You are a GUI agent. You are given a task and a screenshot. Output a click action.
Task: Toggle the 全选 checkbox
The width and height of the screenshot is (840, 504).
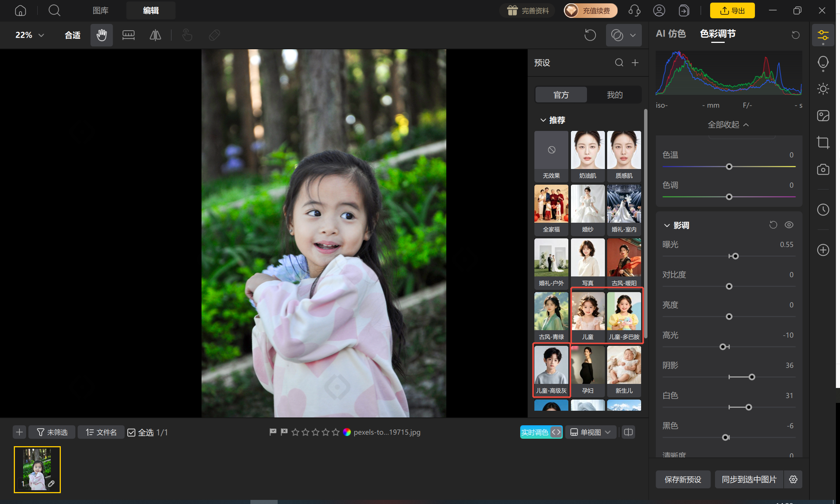131,432
